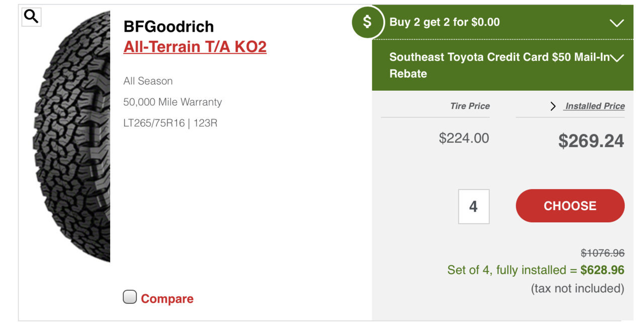Click the quantity field showing 4
Screen dimensions: 644x327
coord(473,207)
